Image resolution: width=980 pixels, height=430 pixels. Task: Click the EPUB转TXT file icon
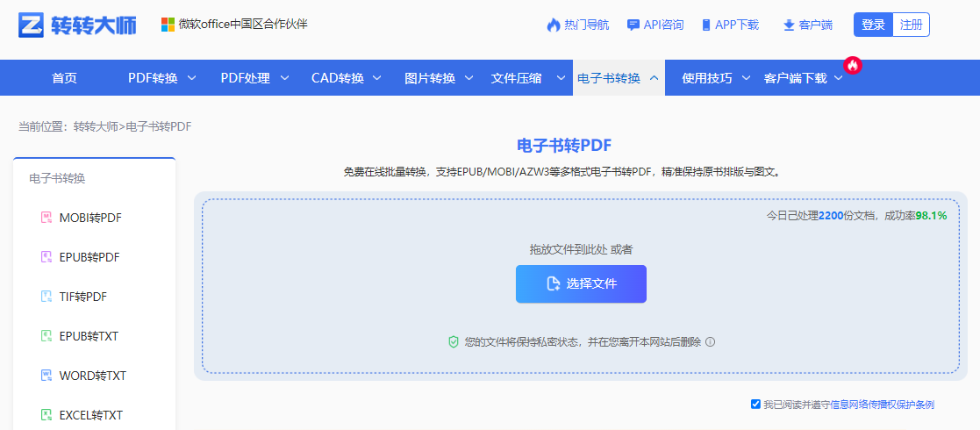click(46, 336)
